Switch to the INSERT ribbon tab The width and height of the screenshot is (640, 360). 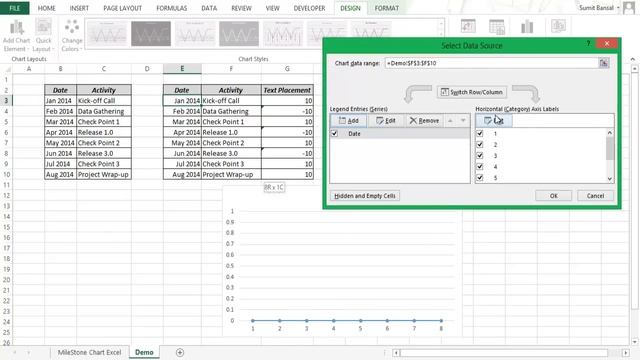(x=79, y=8)
